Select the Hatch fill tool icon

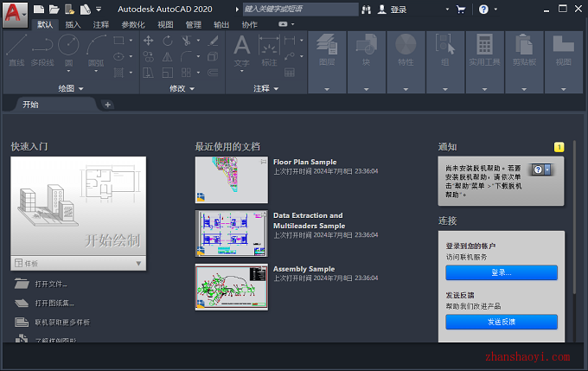pyautogui.click(x=118, y=73)
